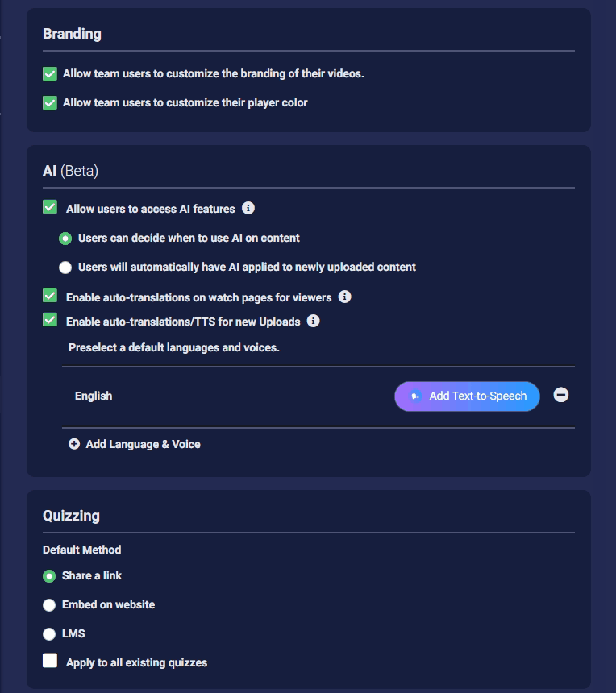This screenshot has width=616, height=693.
Task: Disable Allow users to access AI features
Action: click(x=50, y=207)
